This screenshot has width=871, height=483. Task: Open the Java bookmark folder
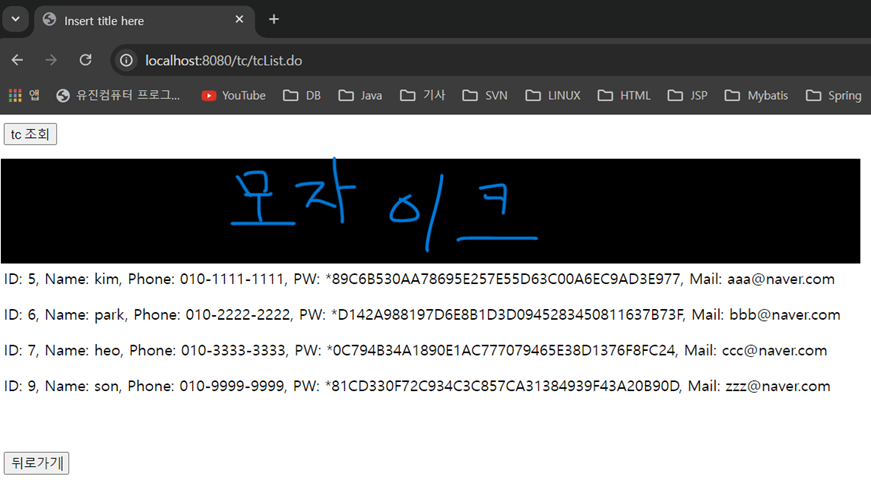click(x=360, y=96)
